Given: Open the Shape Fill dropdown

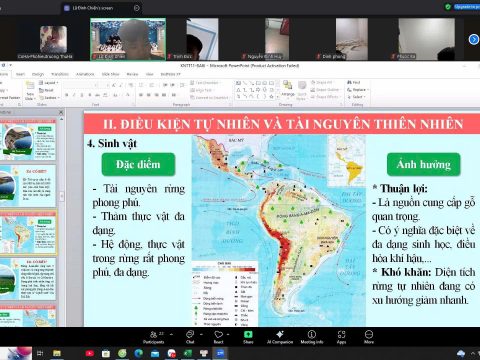Looking at the screenshot, I should point(322,82).
